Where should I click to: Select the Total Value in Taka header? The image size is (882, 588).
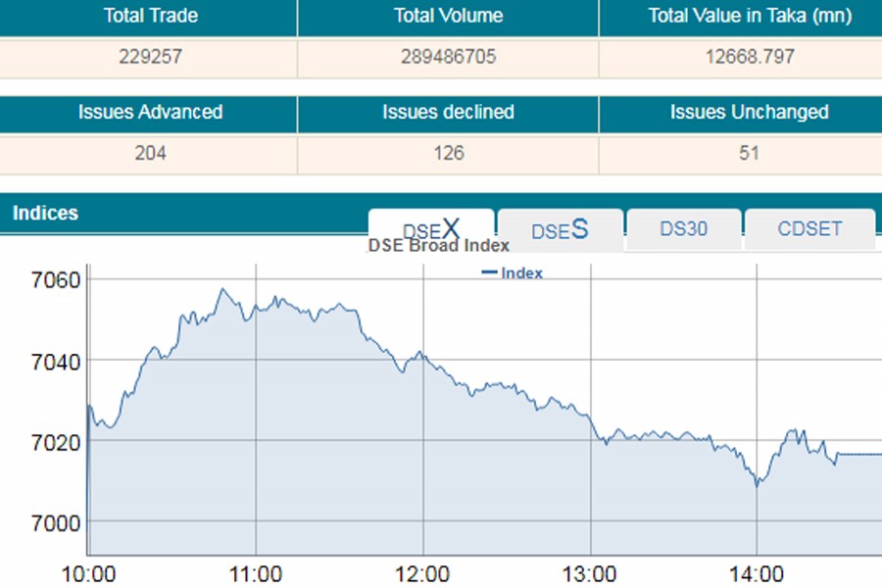coord(749,17)
